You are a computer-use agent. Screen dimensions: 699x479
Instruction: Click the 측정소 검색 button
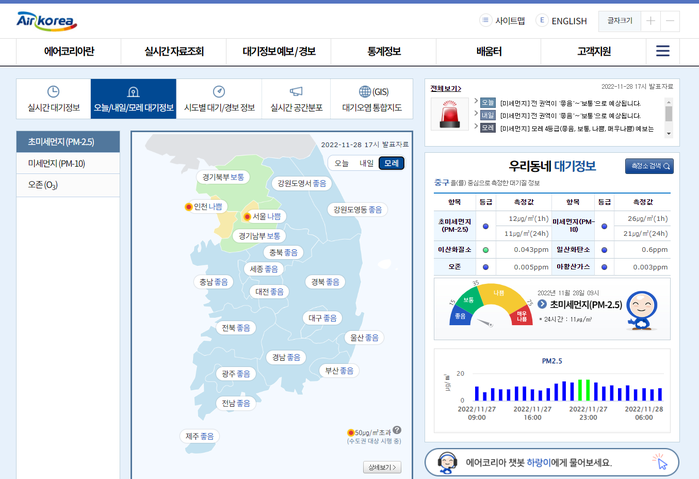point(648,166)
